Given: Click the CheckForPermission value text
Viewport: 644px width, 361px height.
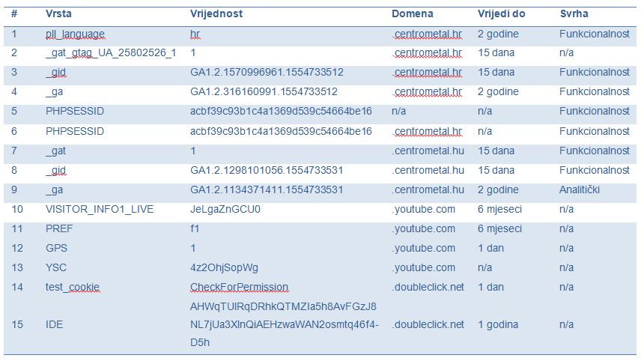Looking at the screenshot, I should tap(240, 287).
